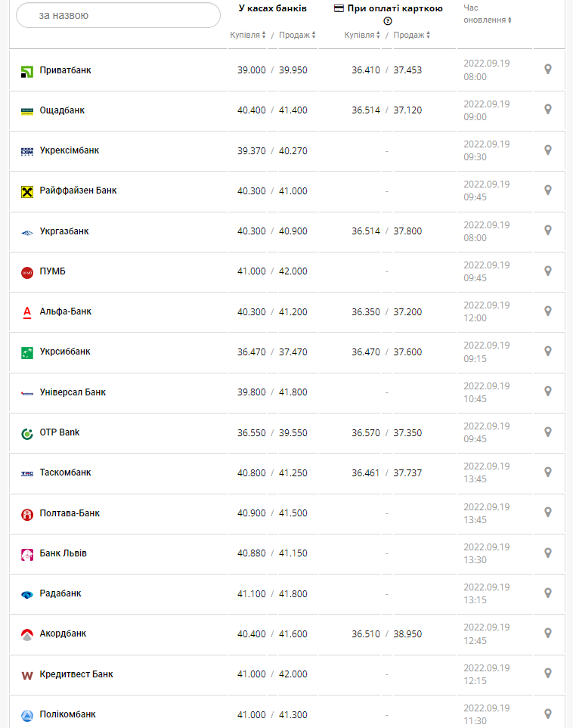Click the Акордбанк map pin

click(548, 633)
